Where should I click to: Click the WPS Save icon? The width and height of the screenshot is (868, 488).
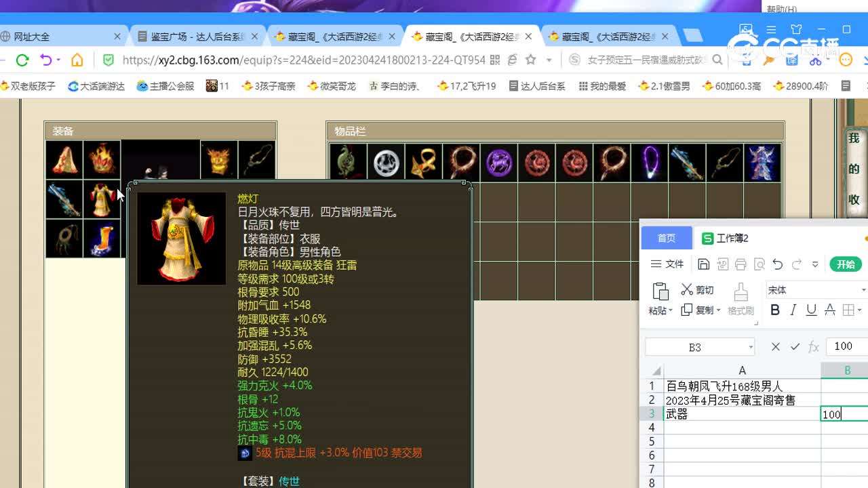click(x=703, y=264)
